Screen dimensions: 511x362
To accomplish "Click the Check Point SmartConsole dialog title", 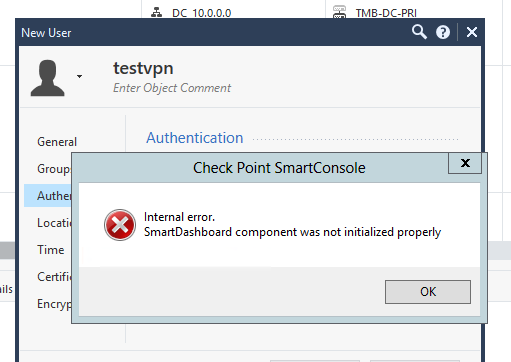I will (x=279, y=168).
